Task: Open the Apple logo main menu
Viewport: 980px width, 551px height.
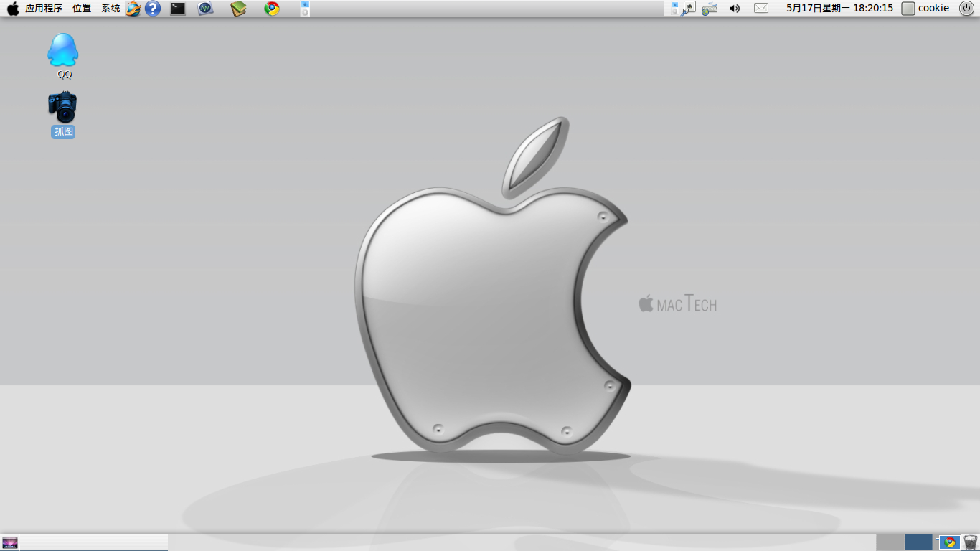Action: tap(13, 9)
